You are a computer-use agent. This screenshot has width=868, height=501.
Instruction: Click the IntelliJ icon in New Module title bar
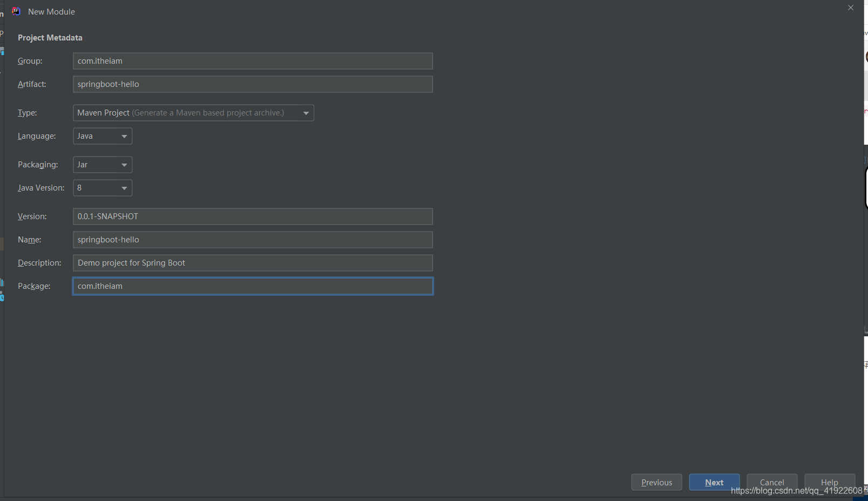point(16,11)
